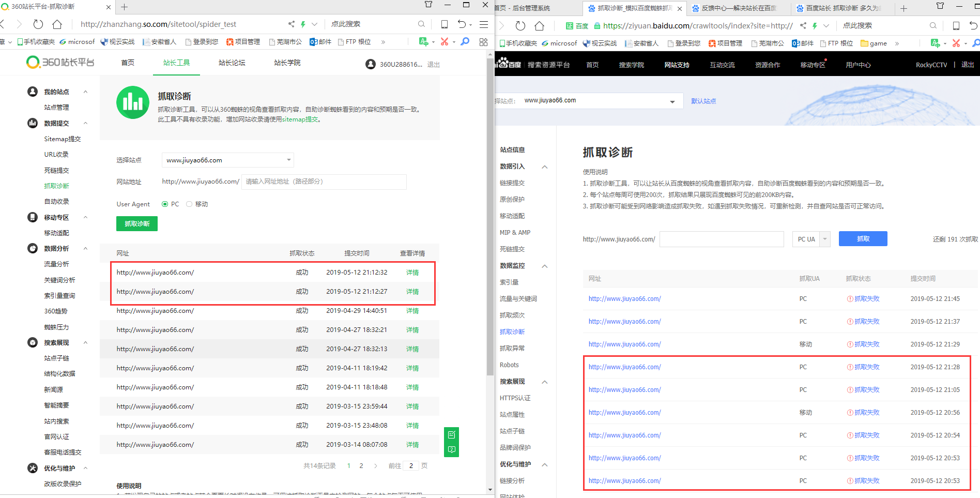The image size is (980, 498).
Task: Open the extensions grid icon in left window
Action: [x=484, y=42]
